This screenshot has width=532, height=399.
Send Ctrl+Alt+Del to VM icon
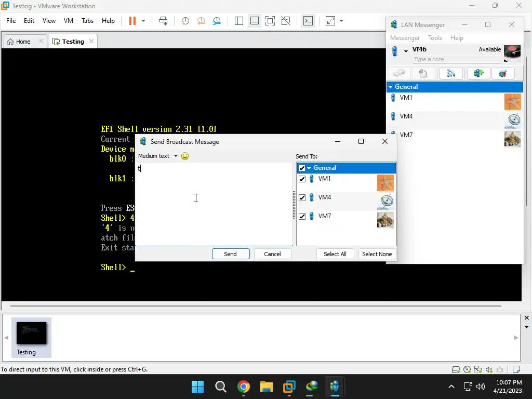163,21
